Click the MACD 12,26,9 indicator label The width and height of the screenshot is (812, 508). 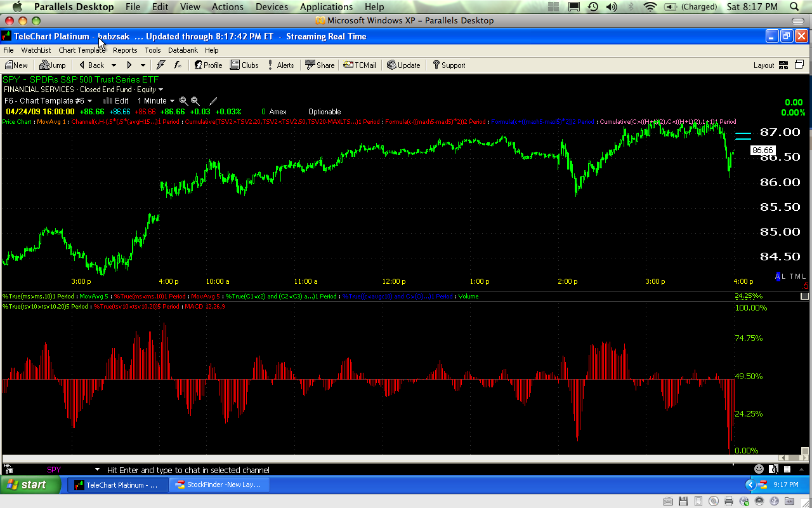(x=204, y=307)
